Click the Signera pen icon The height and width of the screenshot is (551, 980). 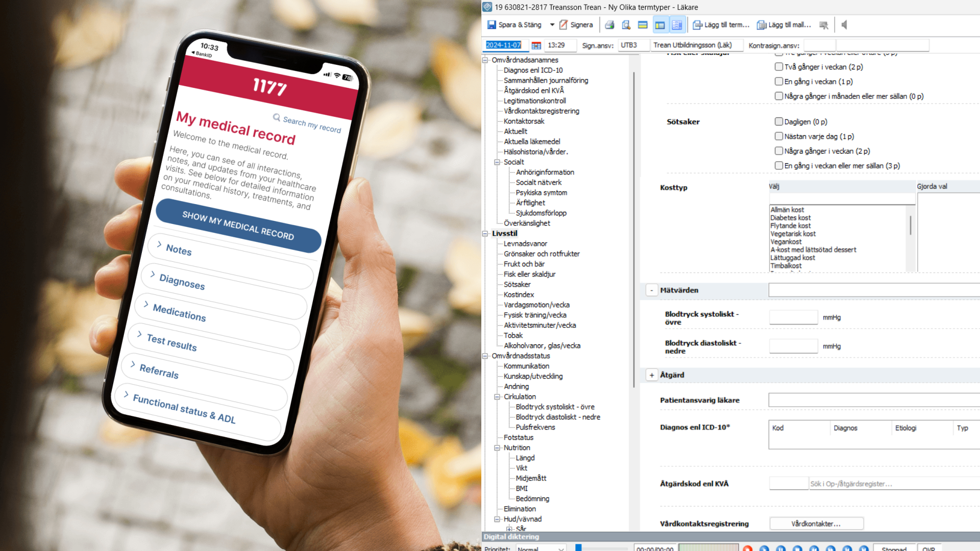click(563, 24)
